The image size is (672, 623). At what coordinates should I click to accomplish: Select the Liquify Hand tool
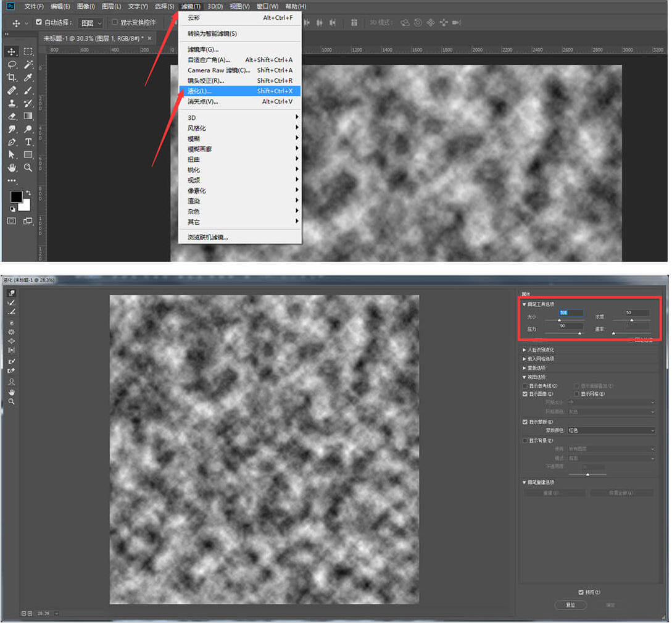12,391
